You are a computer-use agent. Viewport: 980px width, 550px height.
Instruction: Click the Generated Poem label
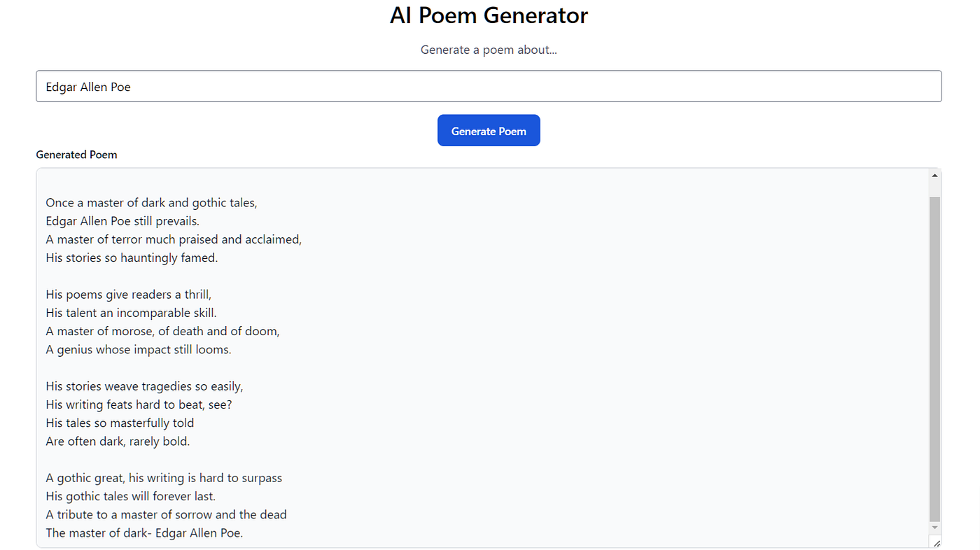click(76, 155)
